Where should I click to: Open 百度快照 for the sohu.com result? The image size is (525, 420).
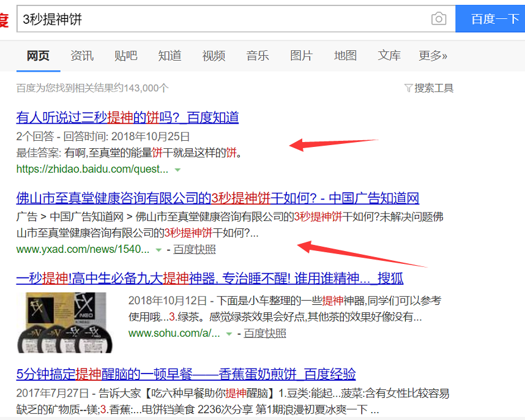coord(265,333)
